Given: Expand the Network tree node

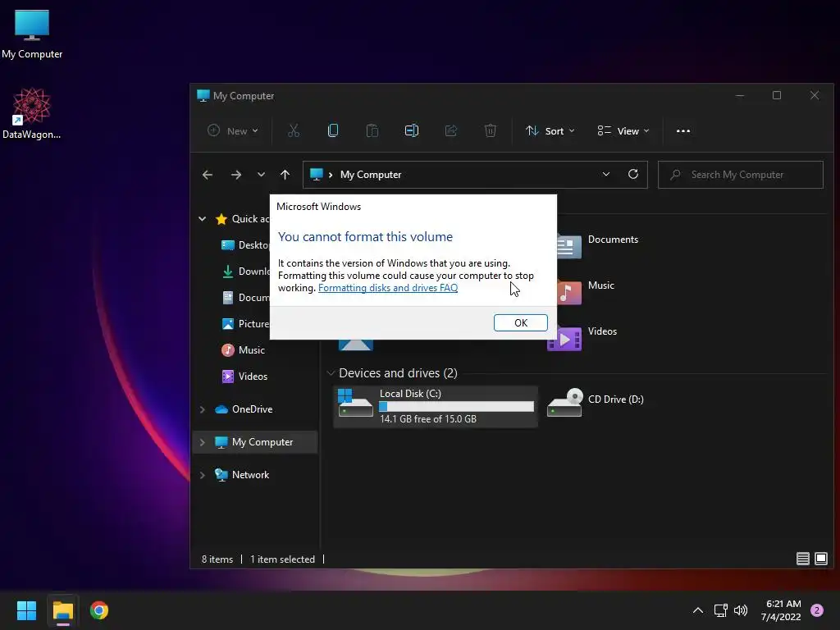Looking at the screenshot, I should pos(203,475).
